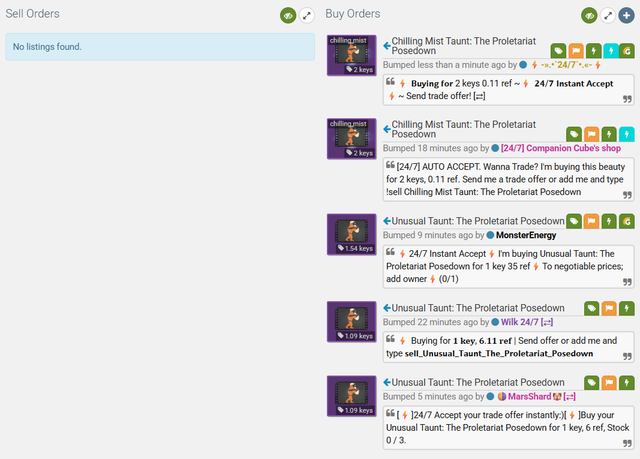Click green lightning icon on Companion Cube's shop listing
The image size is (640, 459).
click(609, 134)
